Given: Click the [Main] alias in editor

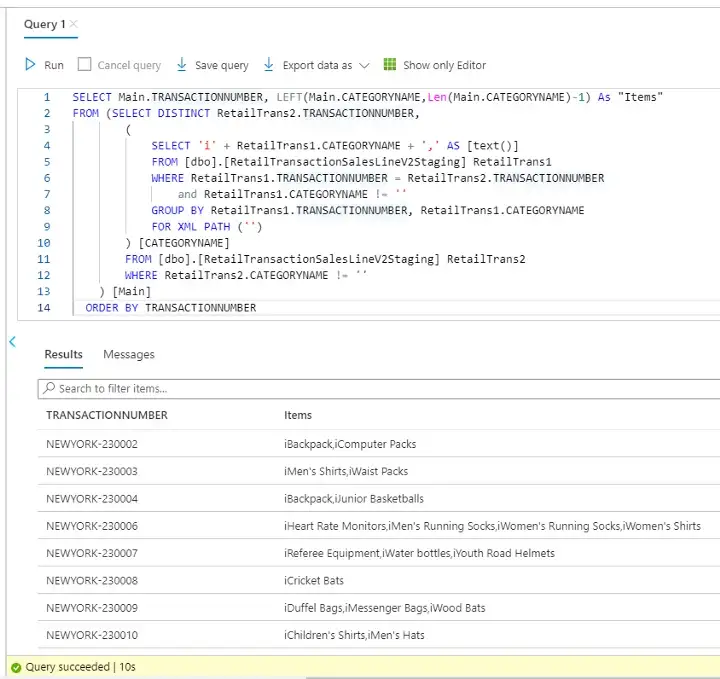Looking at the screenshot, I should coord(131,292).
